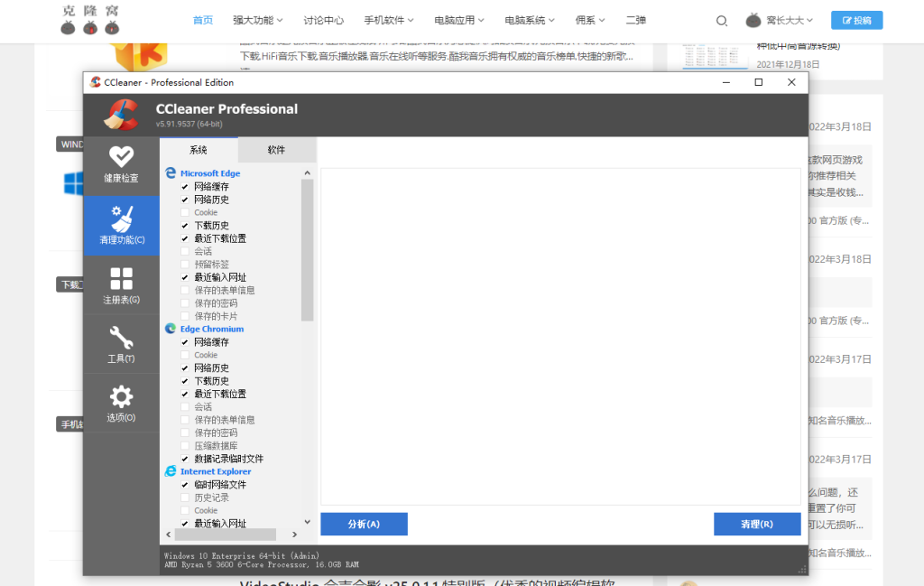Click the search icon on the website

tap(721, 21)
